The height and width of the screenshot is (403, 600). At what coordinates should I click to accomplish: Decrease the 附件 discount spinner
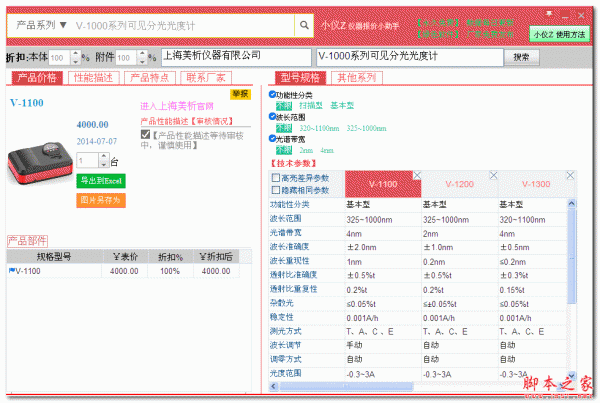click(142, 61)
